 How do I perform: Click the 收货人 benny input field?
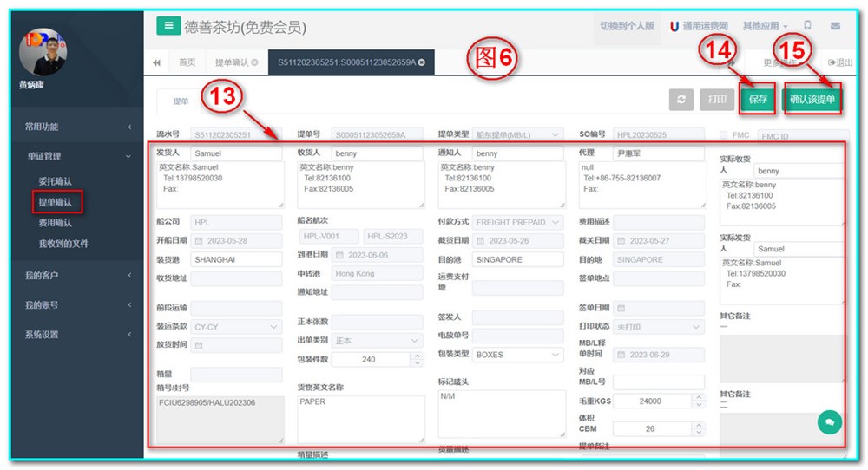(377, 153)
